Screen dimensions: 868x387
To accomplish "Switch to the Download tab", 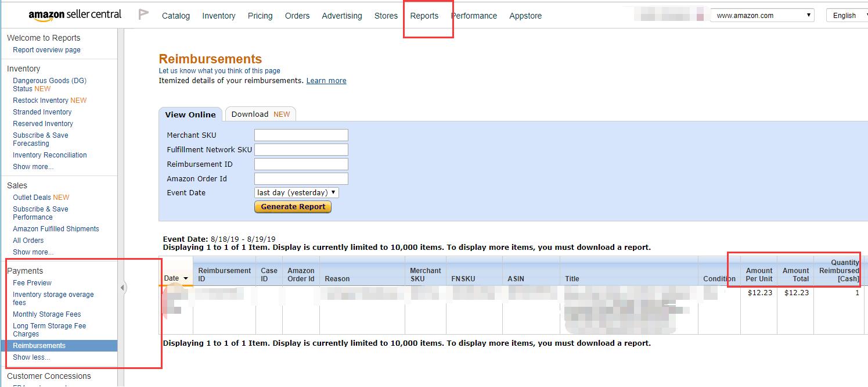I will (260, 114).
